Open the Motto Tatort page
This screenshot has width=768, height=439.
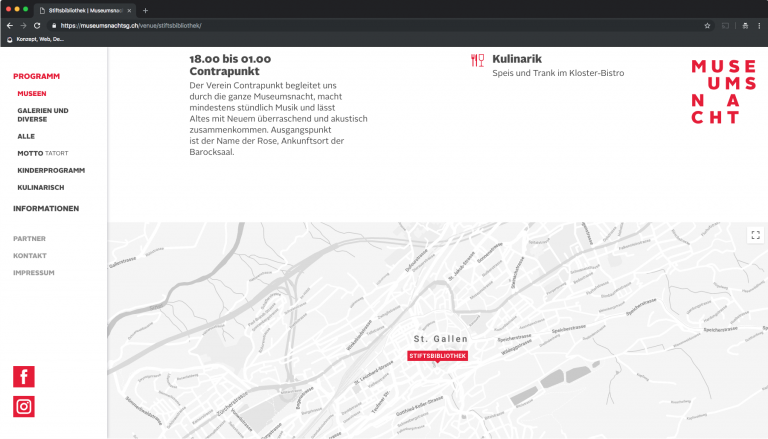tap(43, 153)
